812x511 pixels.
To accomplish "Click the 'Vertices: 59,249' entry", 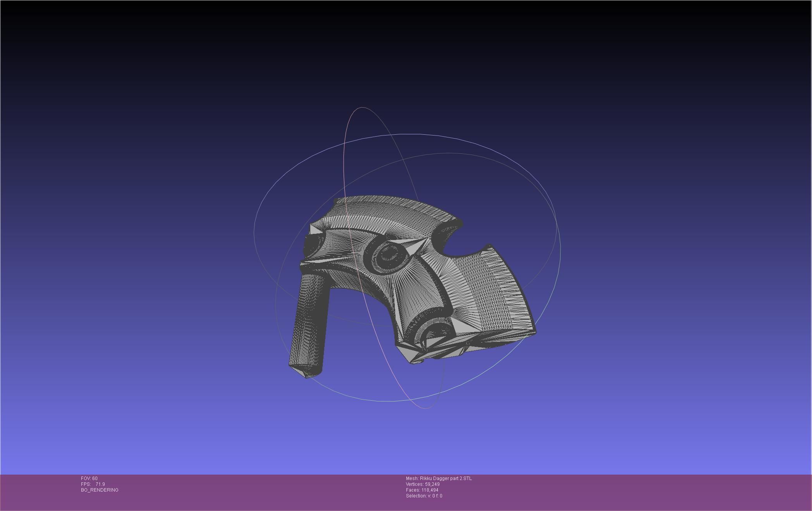I will [423, 484].
